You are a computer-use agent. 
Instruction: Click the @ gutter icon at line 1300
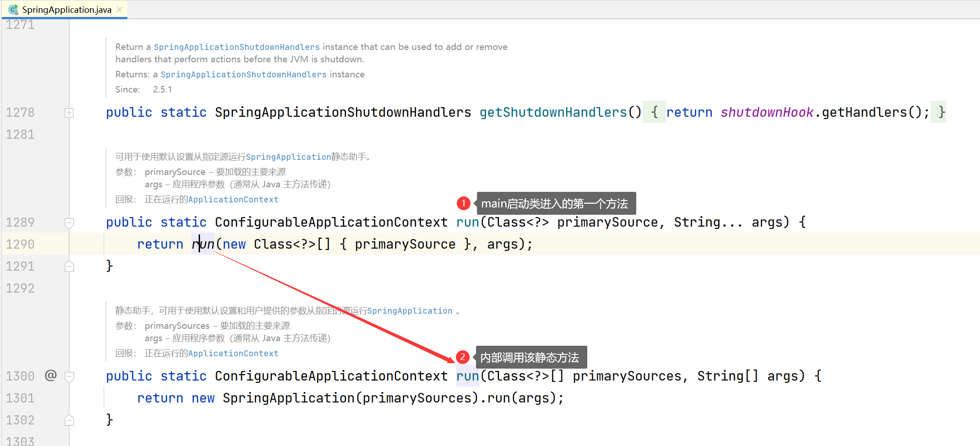[x=51, y=375]
